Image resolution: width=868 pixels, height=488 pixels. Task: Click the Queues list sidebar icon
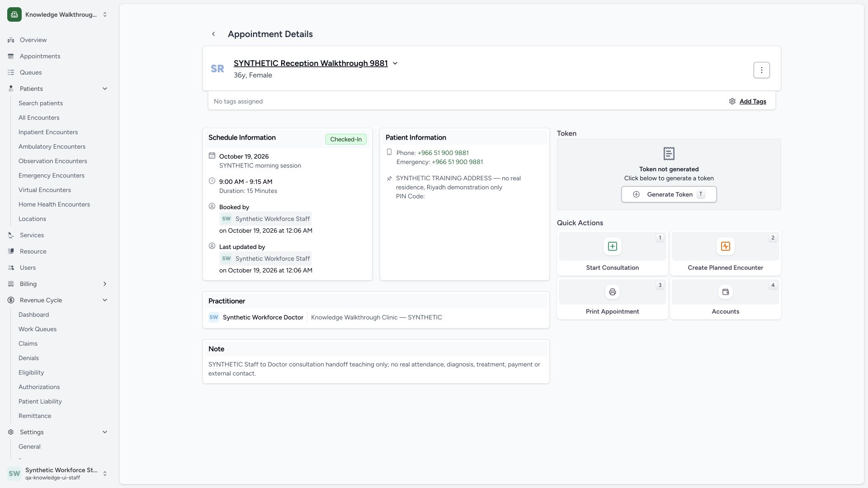click(x=11, y=72)
